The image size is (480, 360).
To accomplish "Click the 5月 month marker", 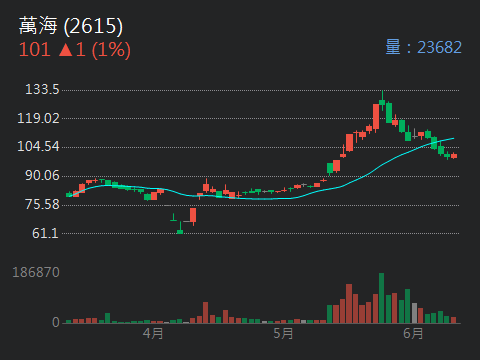I will [283, 333].
